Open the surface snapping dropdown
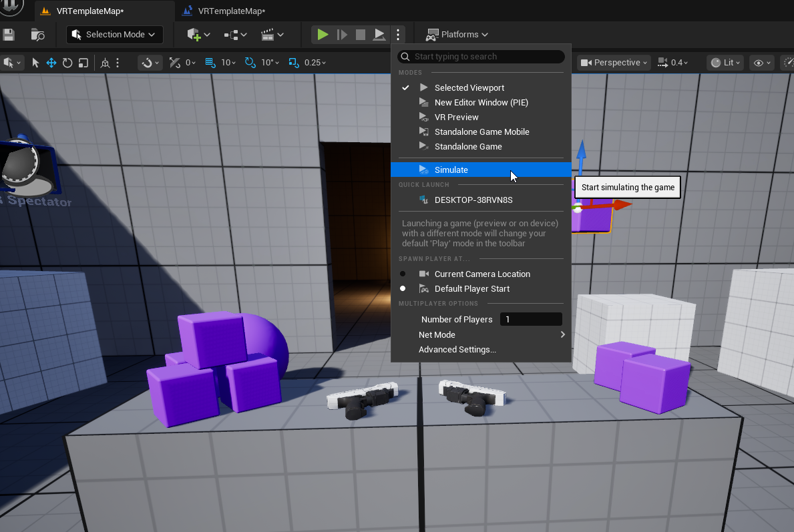Viewport: 794px width, 532px height. tap(150, 63)
